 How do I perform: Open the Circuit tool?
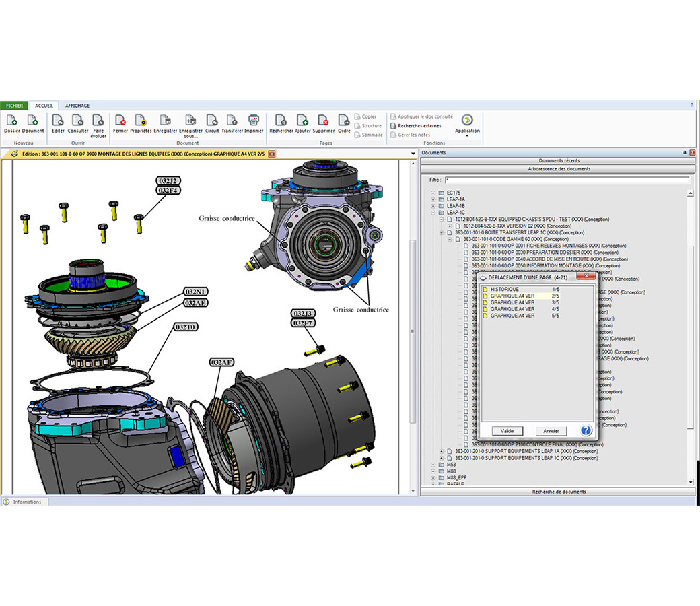(212, 121)
